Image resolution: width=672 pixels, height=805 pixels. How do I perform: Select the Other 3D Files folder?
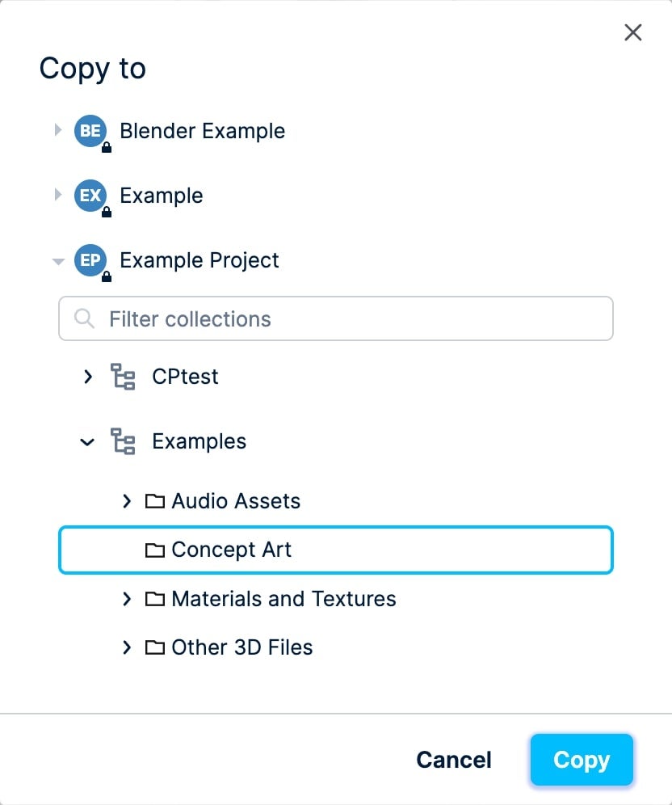241,647
